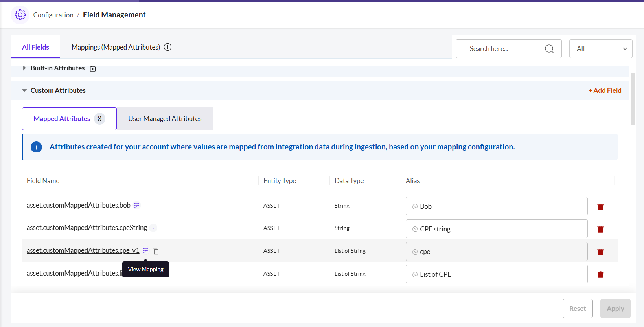The width and height of the screenshot is (644, 327).
Task: Edit the Bob alias field
Action: coord(497,206)
